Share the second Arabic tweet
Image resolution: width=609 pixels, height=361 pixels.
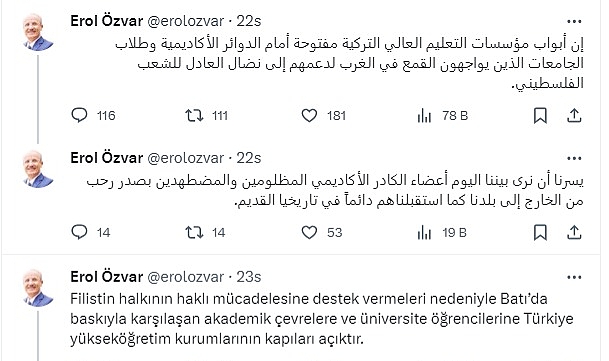point(574,232)
